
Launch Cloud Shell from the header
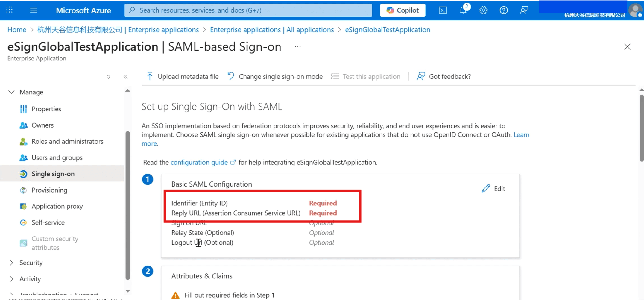[443, 10]
